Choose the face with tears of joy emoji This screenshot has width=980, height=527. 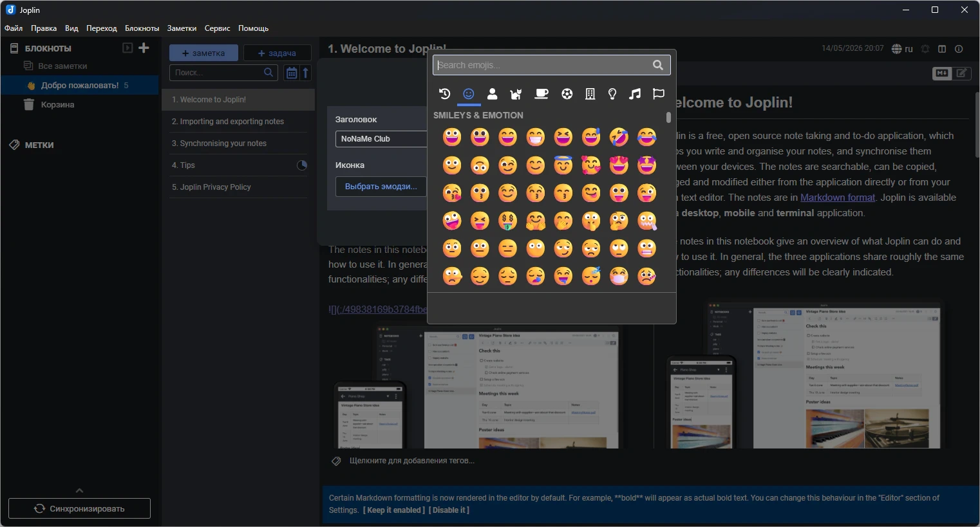(646, 137)
